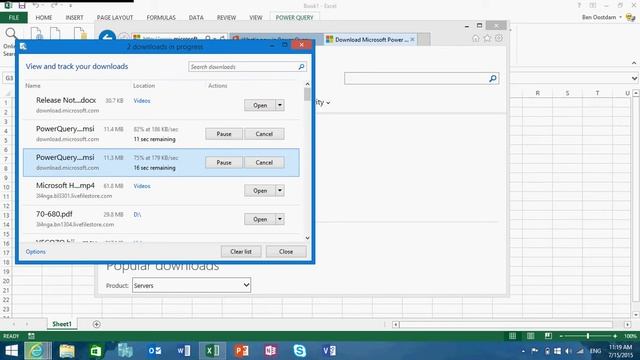Switch to the INSERT ribbon tab

pyautogui.click(x=74, y=18)
